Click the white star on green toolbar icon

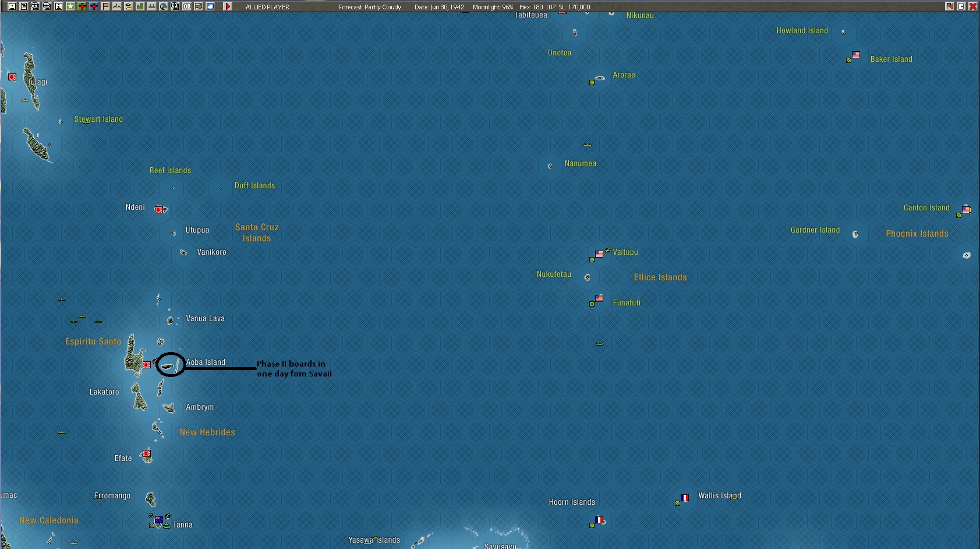[70, 6]
